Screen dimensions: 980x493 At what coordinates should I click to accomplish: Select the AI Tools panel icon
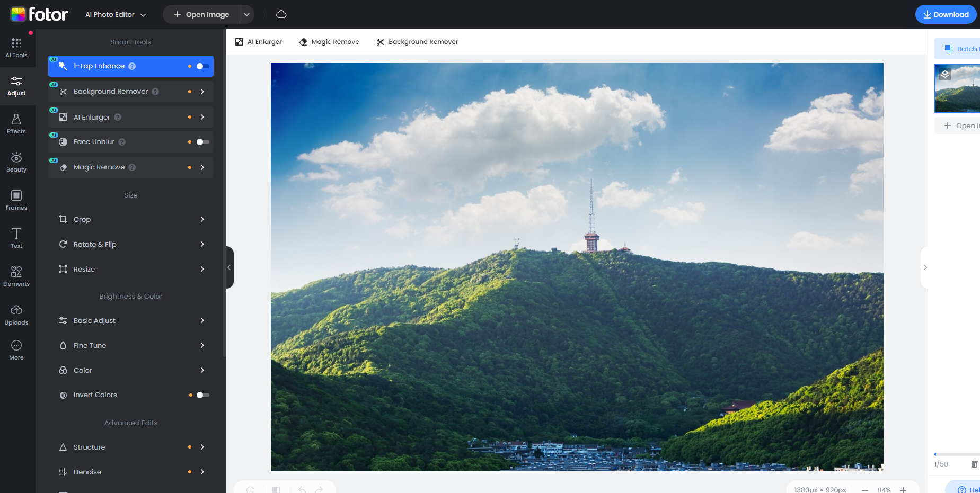[16, 48]
